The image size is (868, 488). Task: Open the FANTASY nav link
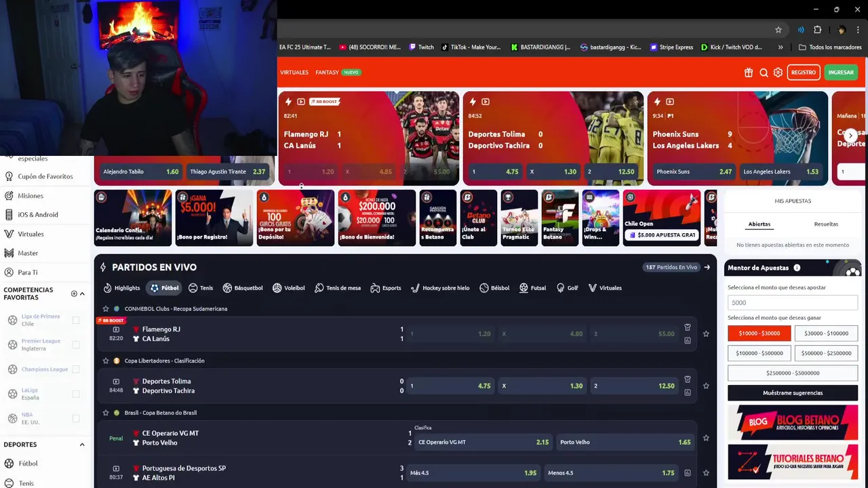tap(327, 73)
